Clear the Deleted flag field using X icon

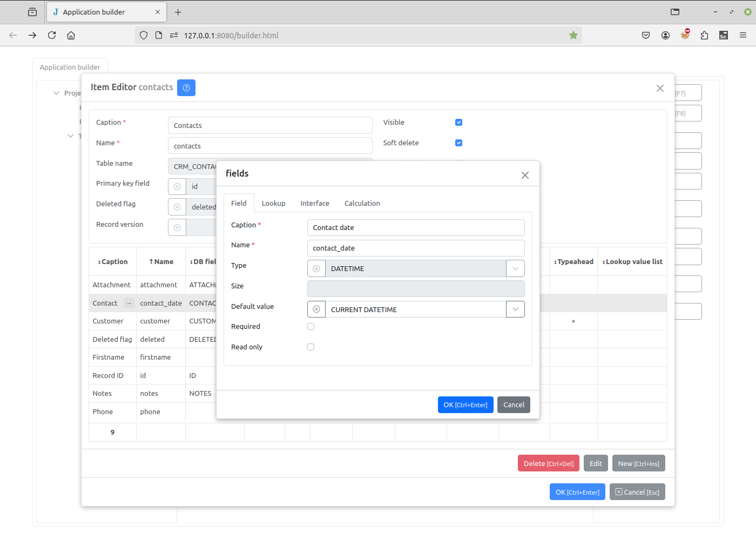click(177, 207)
